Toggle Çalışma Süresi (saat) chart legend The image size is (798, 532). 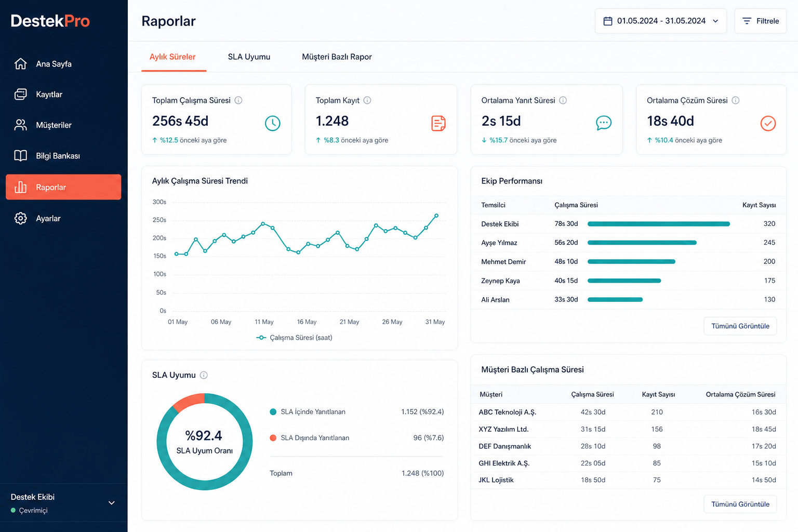294,338
